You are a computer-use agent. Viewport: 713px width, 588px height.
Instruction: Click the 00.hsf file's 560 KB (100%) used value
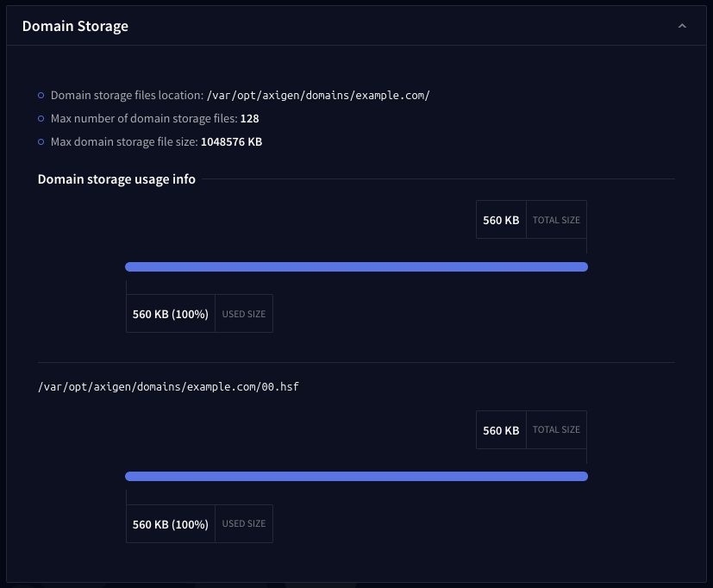(171, 524)
